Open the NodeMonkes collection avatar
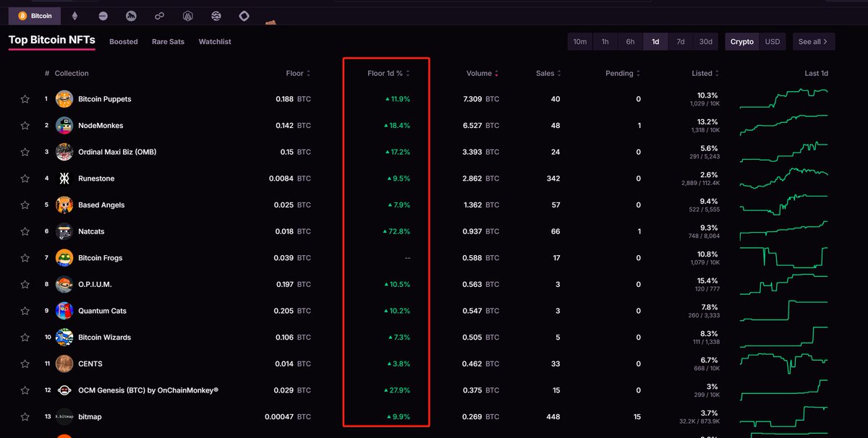The height and width of the screenshot is (438, 868). (x=64, y=126)
